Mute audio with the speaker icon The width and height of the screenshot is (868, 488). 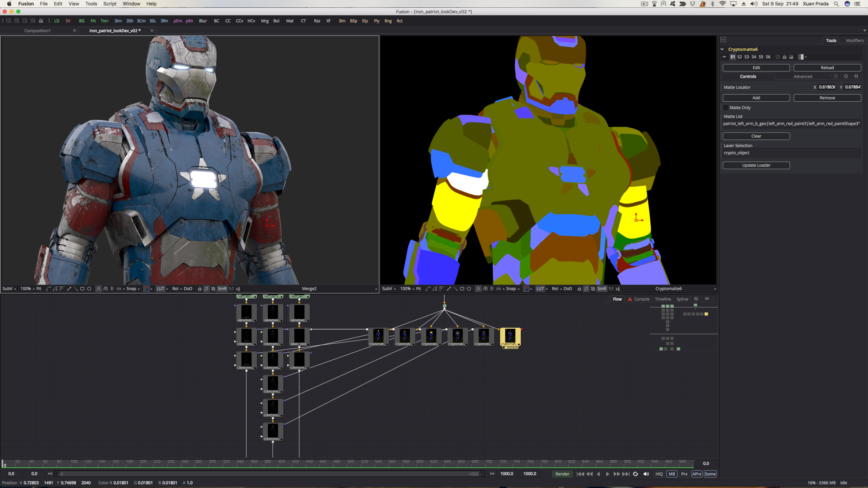tap(646, 474)
